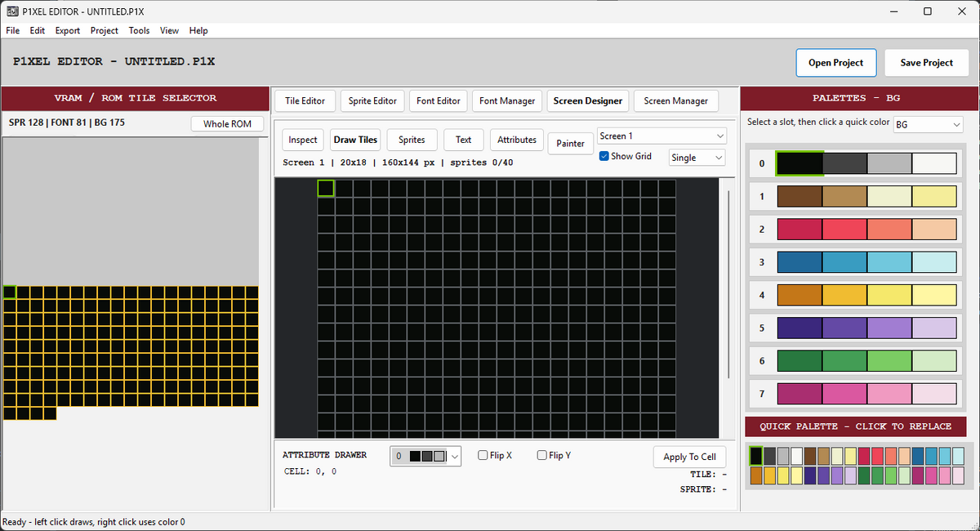Image resolution: width=980 pixels, height=531 pixels.
Task: Select the peach last slot in palette 2
Action: (x=934, y=229)
